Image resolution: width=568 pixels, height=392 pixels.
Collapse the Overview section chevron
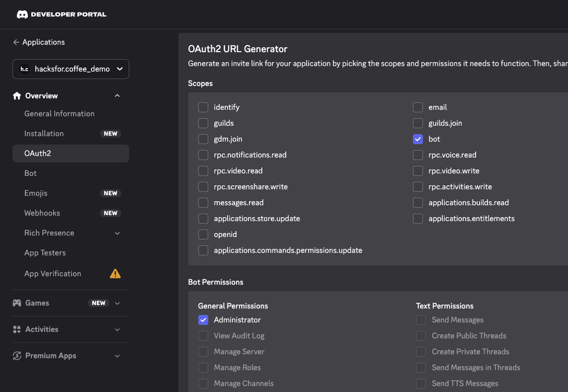[x=117, y=96]
